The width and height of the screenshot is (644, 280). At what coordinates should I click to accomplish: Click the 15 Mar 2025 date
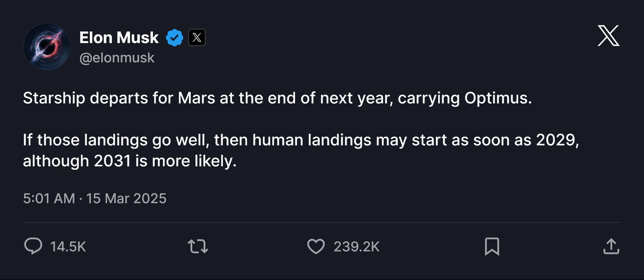(126, 198)
